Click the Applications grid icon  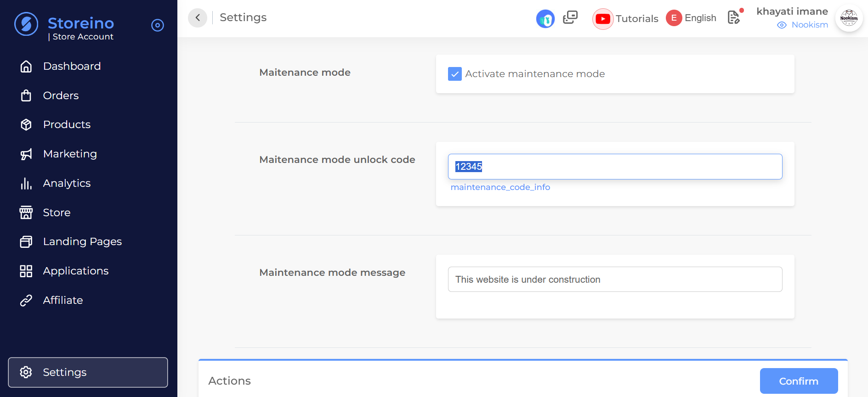pos(26,271)
